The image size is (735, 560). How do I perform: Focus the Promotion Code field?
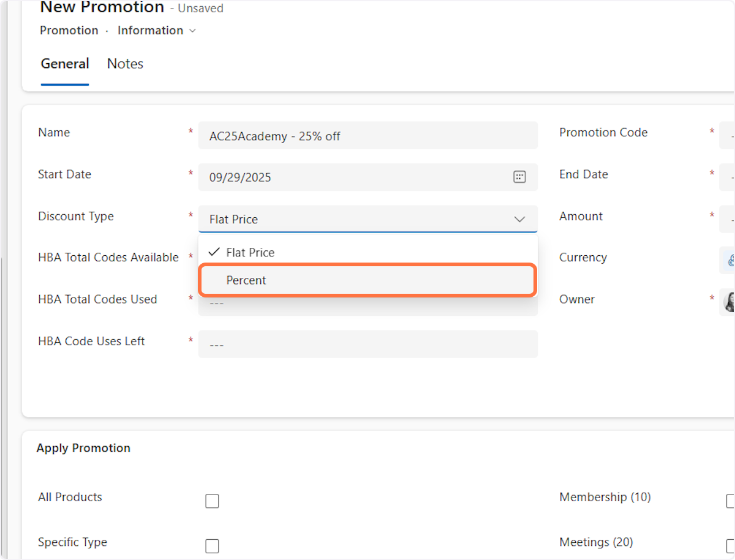tap(728, 136)
